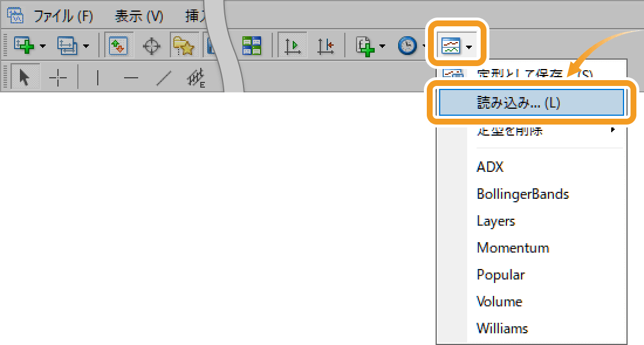Open the Data Window crosshair-circle icon
644x345 pixels.
(x=152, y=46)
